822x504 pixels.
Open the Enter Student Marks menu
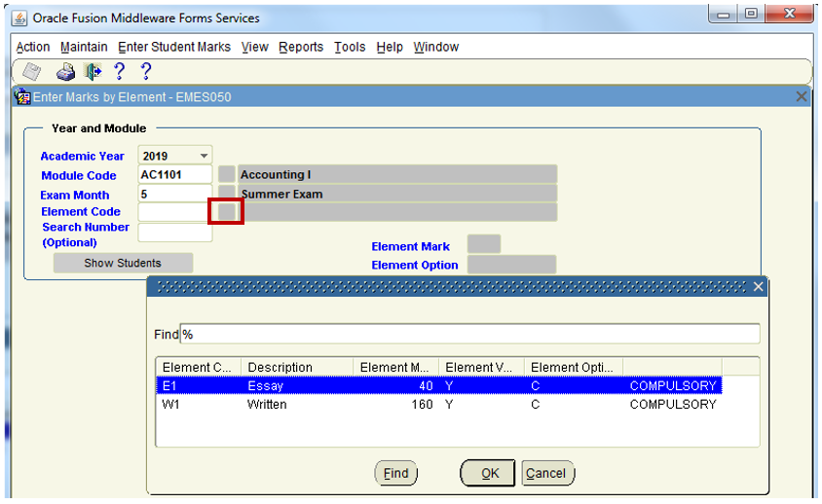coord(174,47)
